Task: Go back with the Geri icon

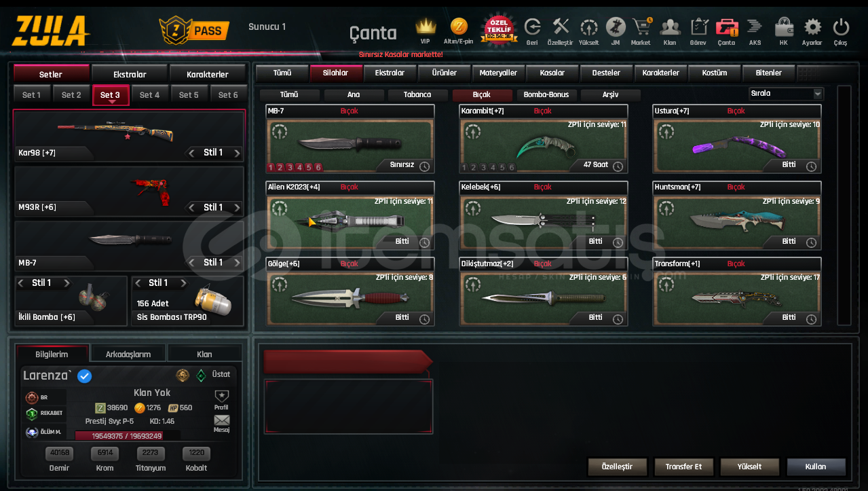Action: point(533,27)
